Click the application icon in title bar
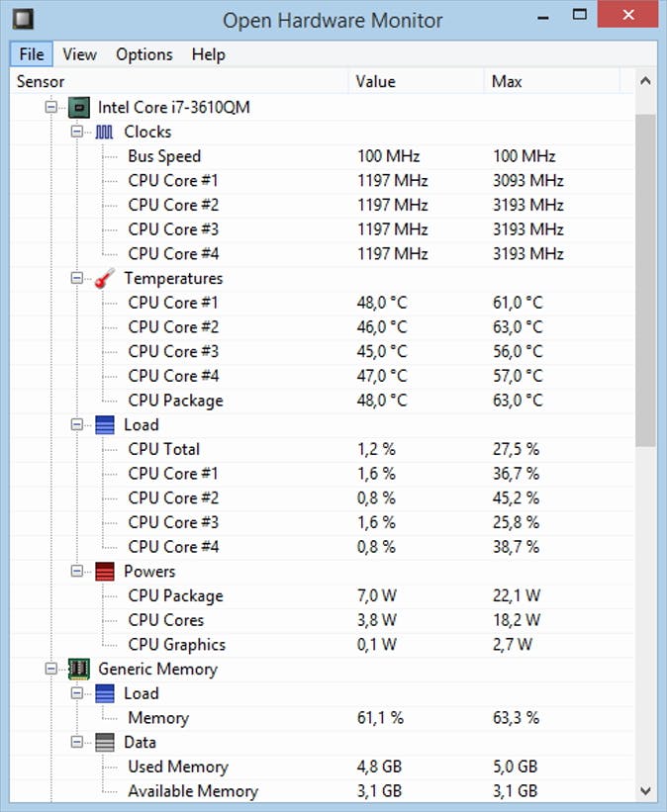This screenshot has height=812, width=667. (x=21, y=19)
